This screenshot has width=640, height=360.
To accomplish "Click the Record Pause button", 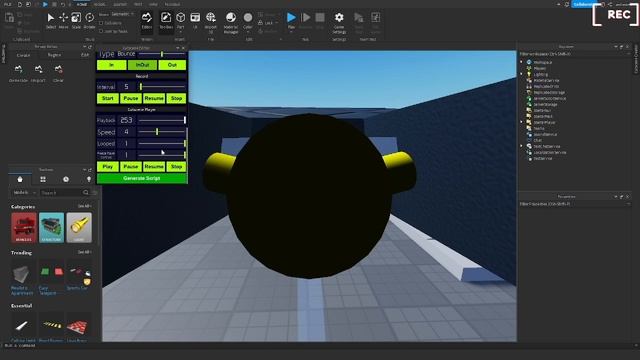I will (131, 98).
